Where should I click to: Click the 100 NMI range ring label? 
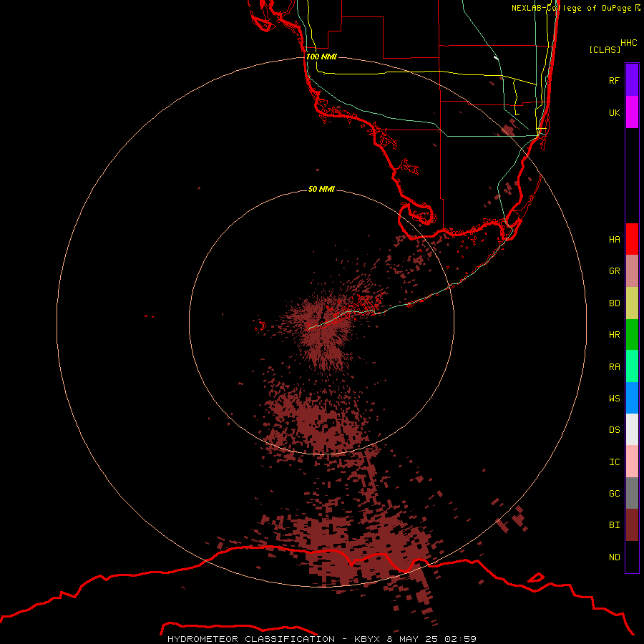click(x=321, y=57)
